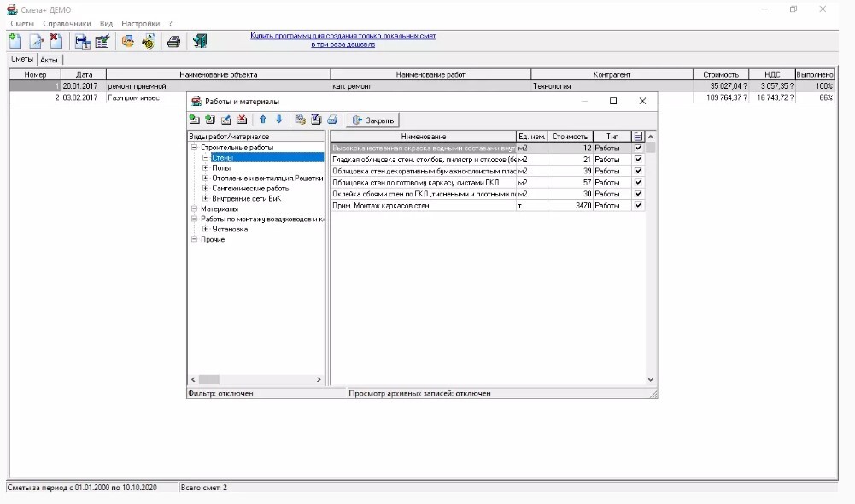Expand the Полы tree node

pos(206,168)
